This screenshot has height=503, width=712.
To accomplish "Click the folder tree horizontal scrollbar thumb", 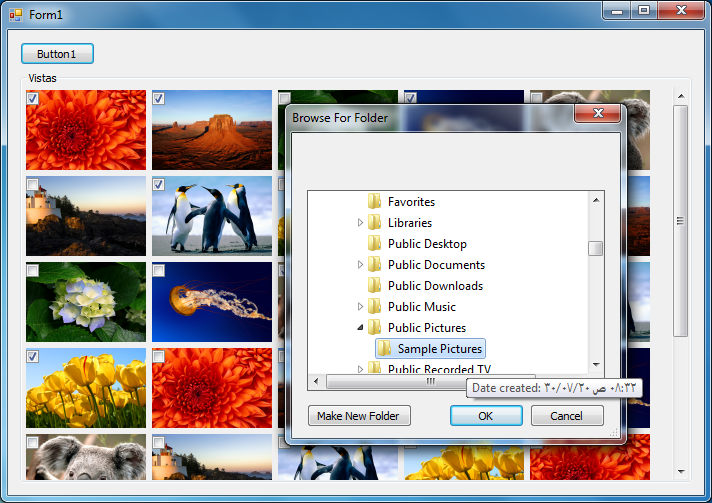I will (x=430, y=381).
